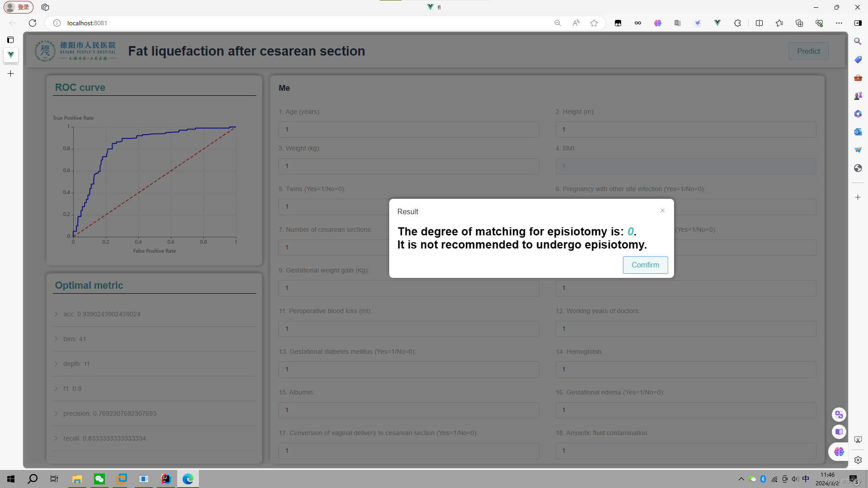The width and height of the screenshot is (868, 488).
Task: Add page to favorites star icon
Action: click(x=594, y=23)
